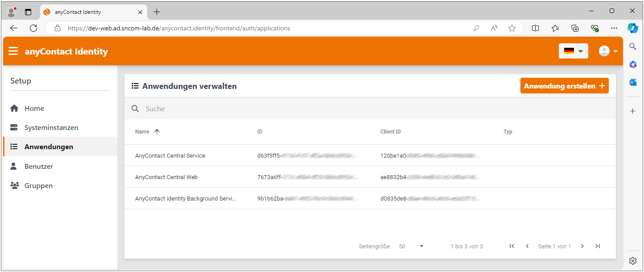644x272 pixels.
Task: Click the Name column sort arrow
Action: pyautogui.click(x=157, y=132)
